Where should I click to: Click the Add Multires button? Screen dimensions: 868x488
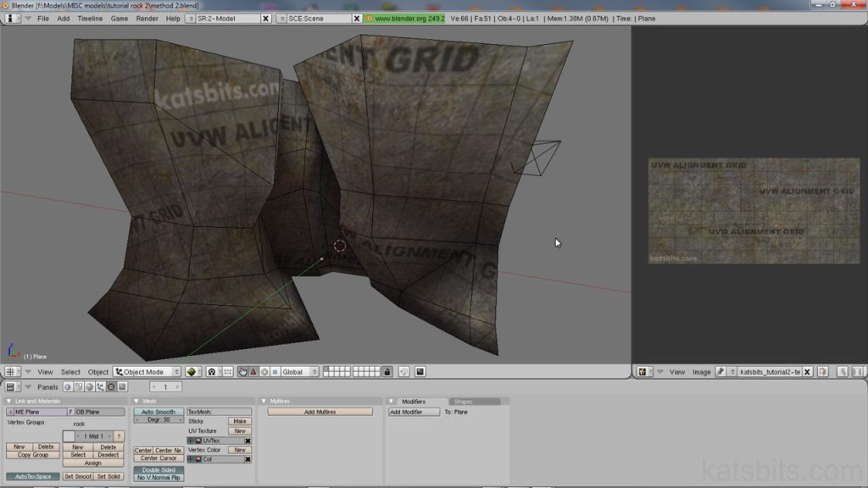click(320, 412)
